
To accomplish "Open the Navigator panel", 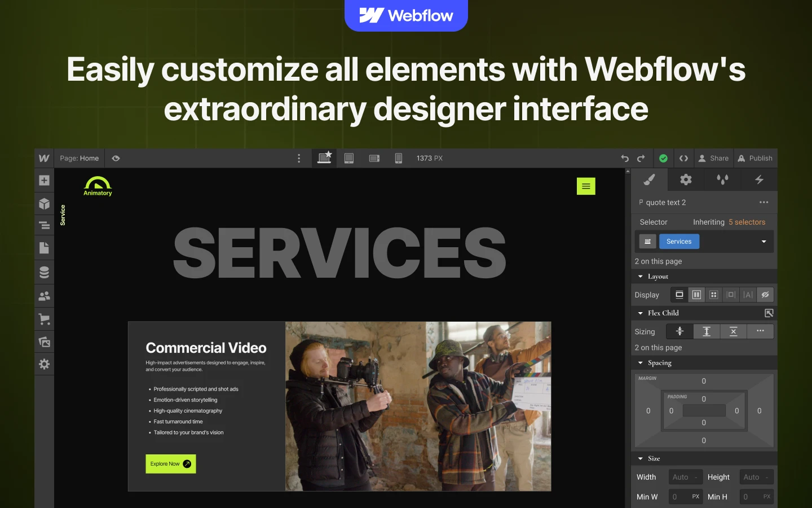I will point(45,226).
